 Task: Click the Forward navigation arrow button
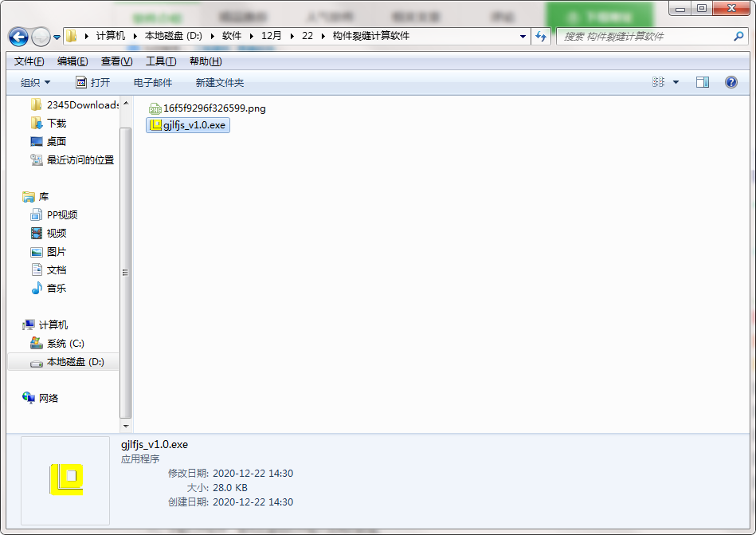point(40,37)
